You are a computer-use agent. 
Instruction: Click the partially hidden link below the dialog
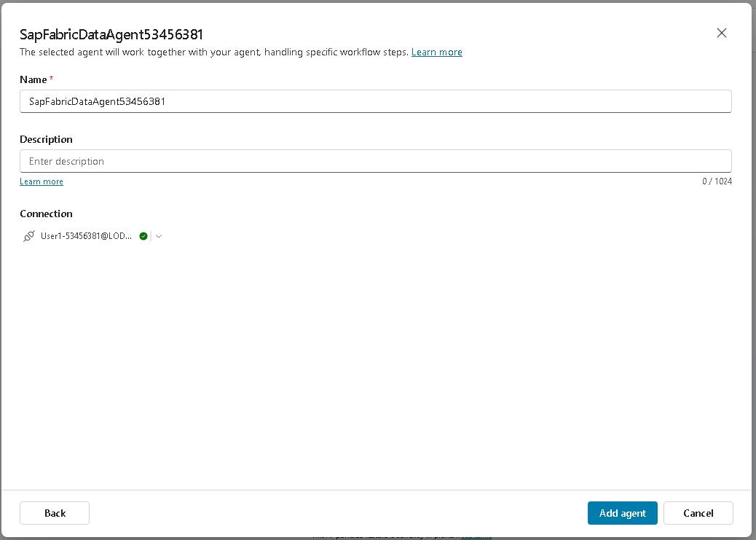476,536
